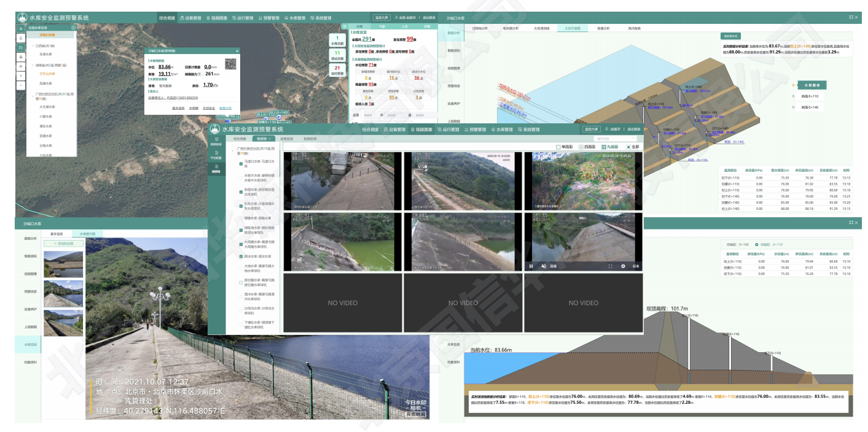This screenshot has width=868, height=432.
Task: Click the user icon in the video window header
Action: pos(605,129)
